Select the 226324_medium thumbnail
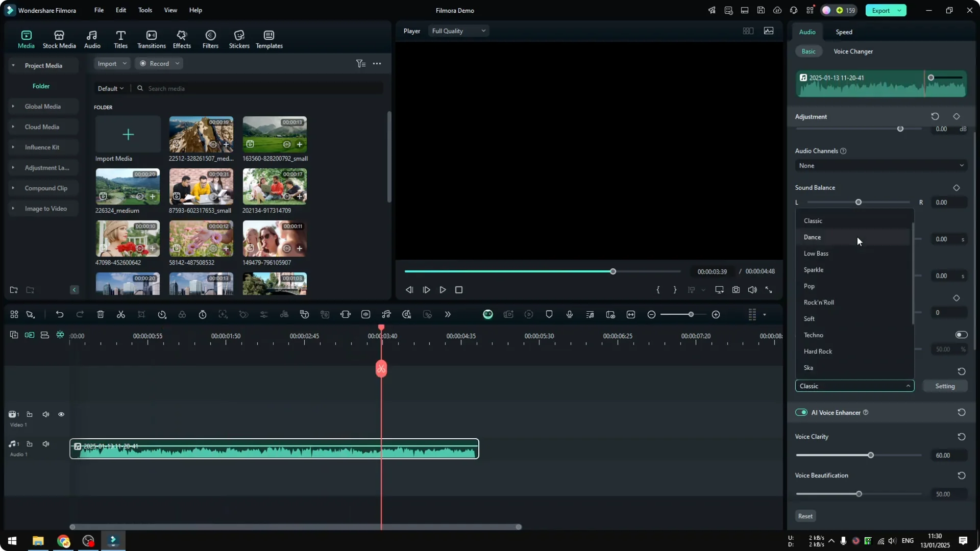This screenshot has width=980, height=551. (128, 187)
